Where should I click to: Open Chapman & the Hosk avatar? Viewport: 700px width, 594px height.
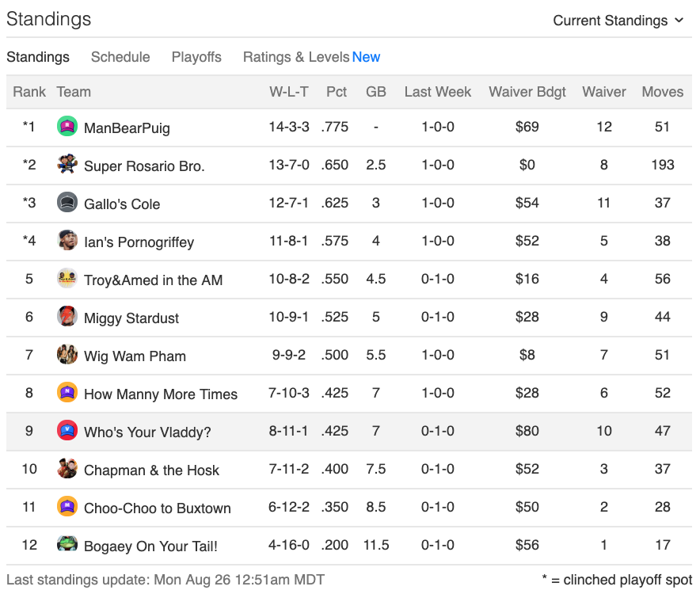[x=67, y=468]
